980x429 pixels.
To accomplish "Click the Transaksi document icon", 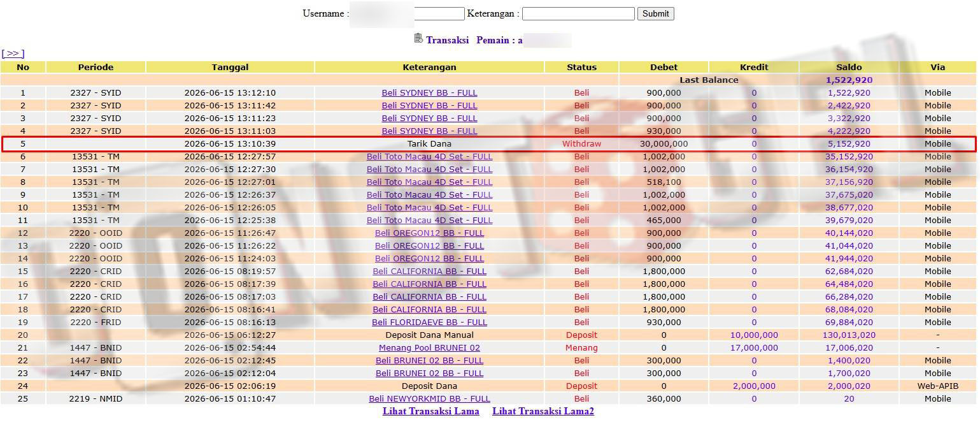I will point(418,38).
